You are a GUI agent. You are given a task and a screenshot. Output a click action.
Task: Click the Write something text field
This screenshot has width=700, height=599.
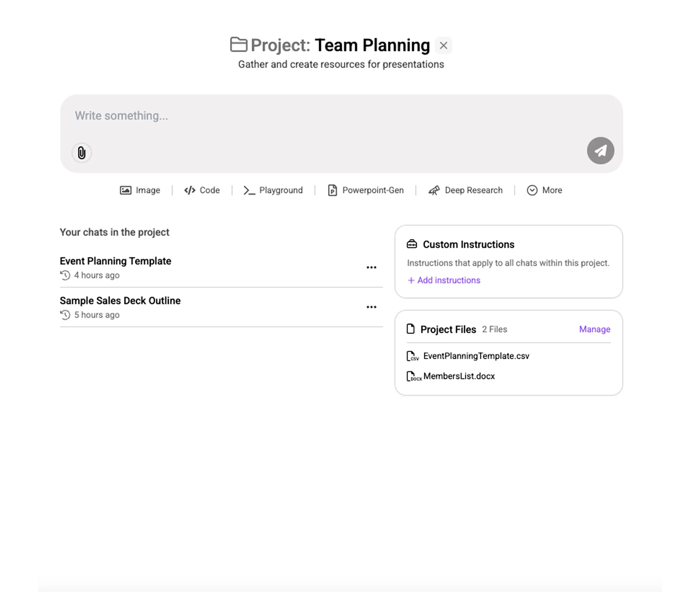tap(304, 116)
